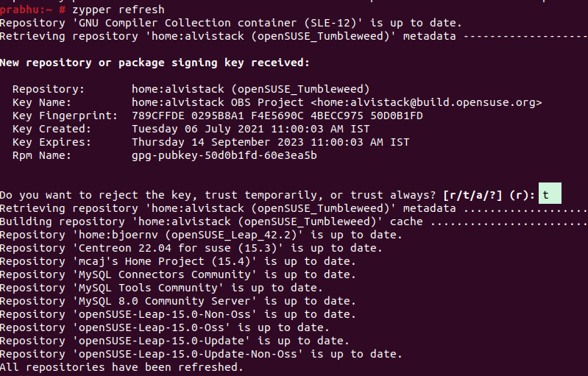Image resolution: width=588 pixels, height=376 pixels.
Task: Click the 'mcaj's Home Project (15.4)' line
Action: [x=178, y=261]
